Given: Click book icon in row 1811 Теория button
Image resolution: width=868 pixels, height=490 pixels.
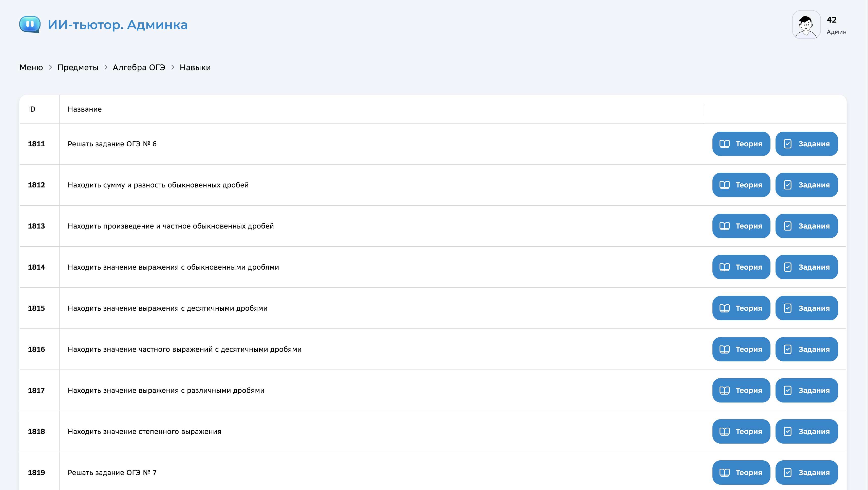Looking at the screenshot, I should point(724,144).
